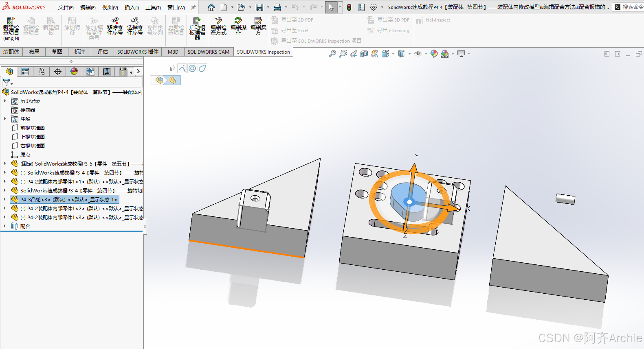
Task: Open the Select tool dropdown arrow
Action: (340, 7)
